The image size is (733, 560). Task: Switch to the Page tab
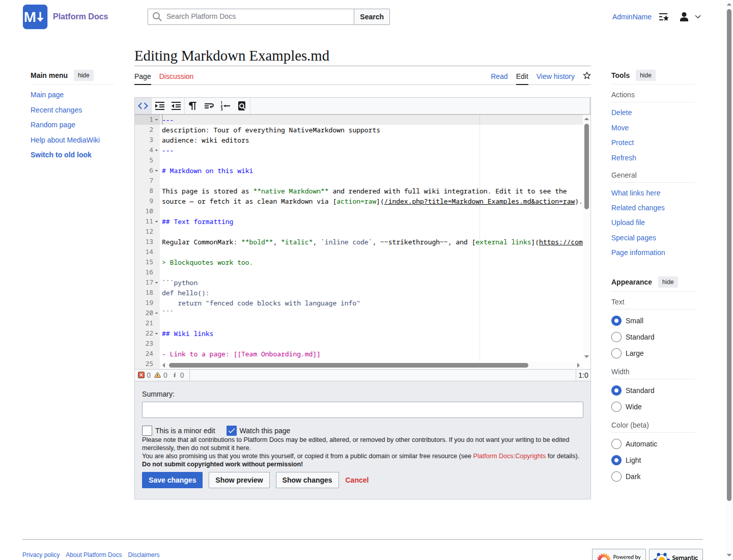(x=143, y=76)
